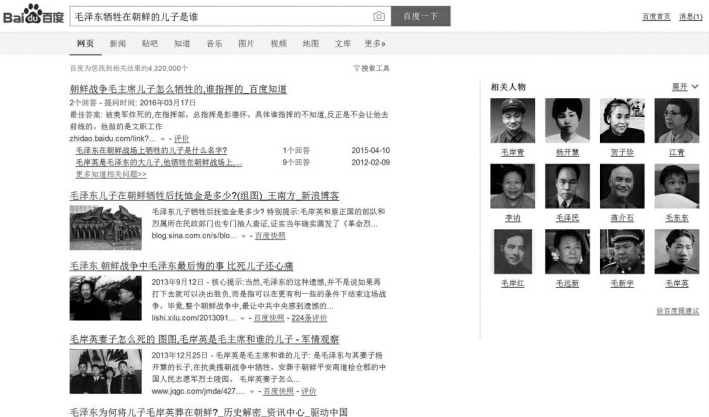Image resolution: width=709 pixels, height=417 pixels.
Task: Click 百度快照 under jqgc.com result
Action: point(279,392)
